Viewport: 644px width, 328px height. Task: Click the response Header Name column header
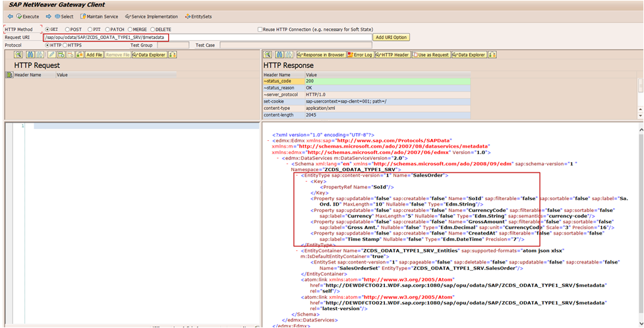284,75
